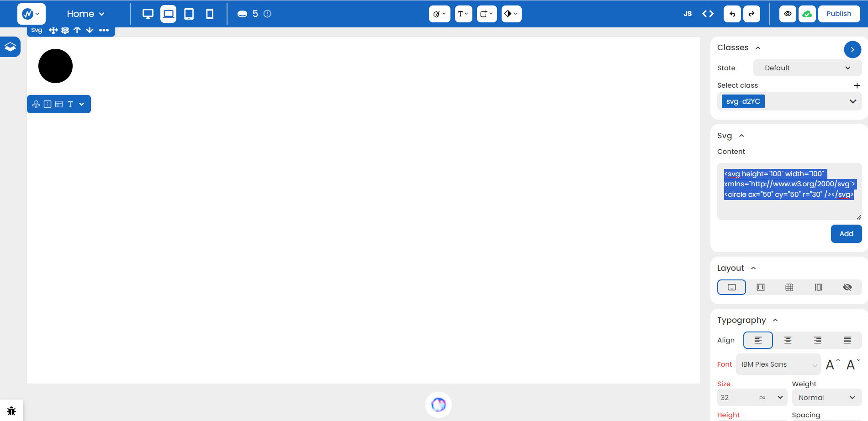
Task: Open Svg toolbar more options dots
Action: pos(104,31)
